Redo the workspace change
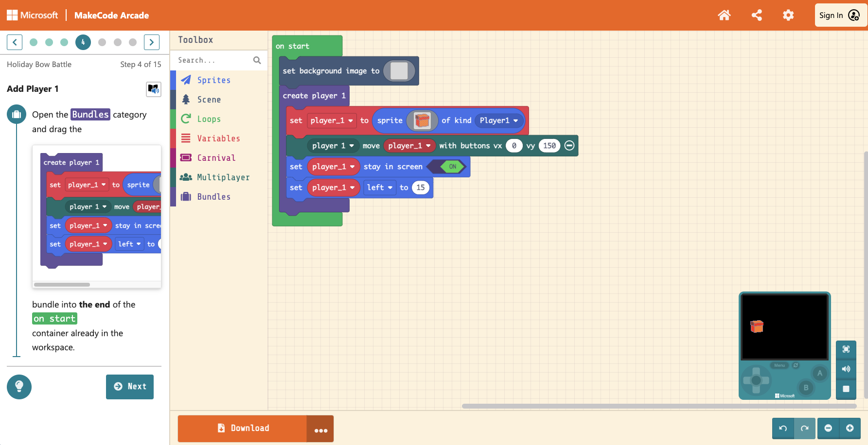The height and width of the screenshot is (445, 868). (x=805, y=428)
